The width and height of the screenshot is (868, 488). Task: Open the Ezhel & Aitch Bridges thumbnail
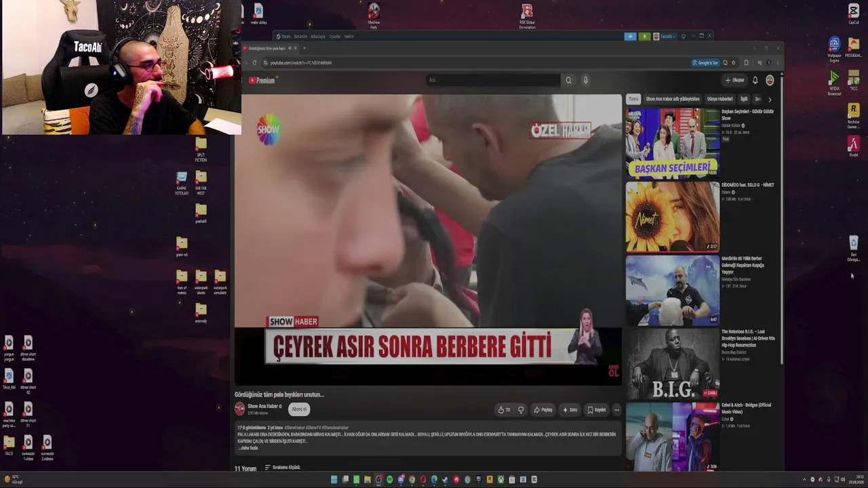673,437
